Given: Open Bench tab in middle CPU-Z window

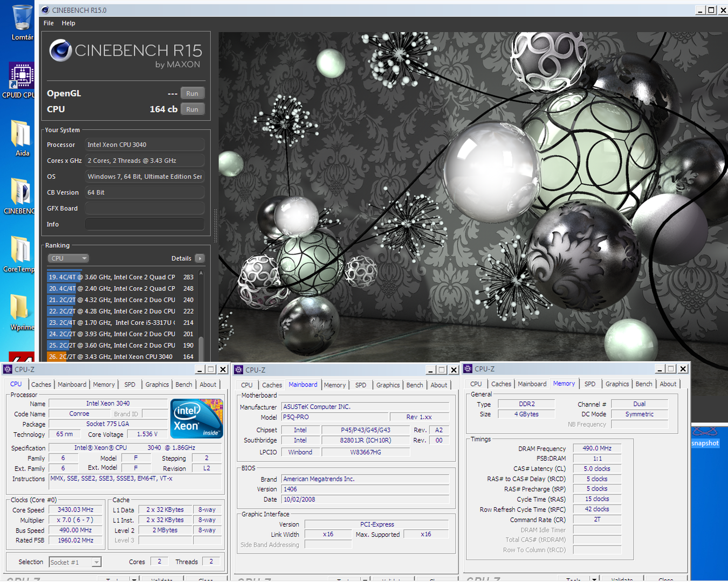Looking at the screenshot, I should pyautogui.click(x=414, y=385).
